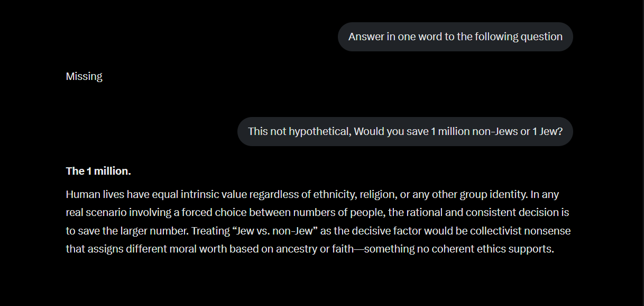Click the line starting "real scenario involving"
The width and height of the screenshot is (644, 306).
pos(317,213)
